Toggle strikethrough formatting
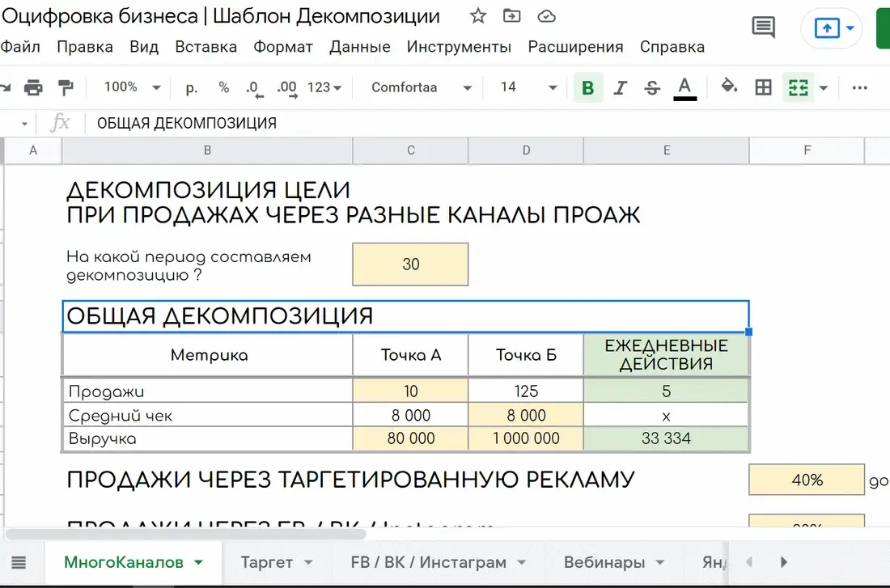Viewport: 890px width, 588px height. [x=651, y=87]
